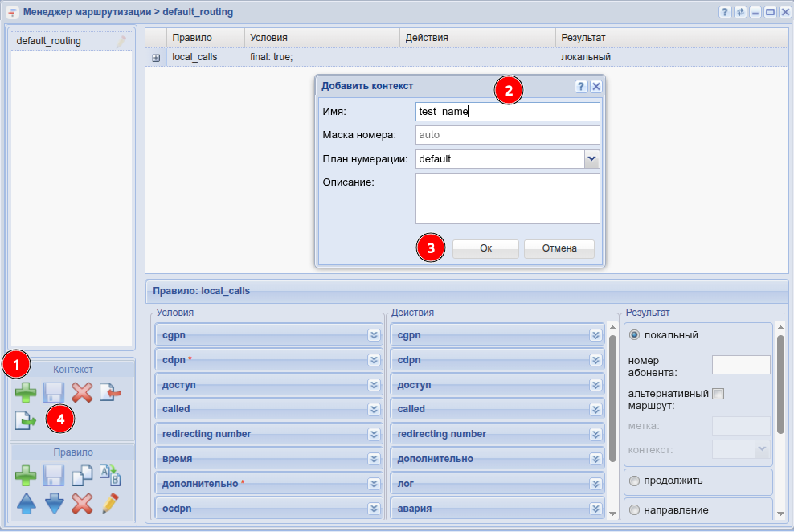
Task: Expand the called actions section
Action: 595,409
